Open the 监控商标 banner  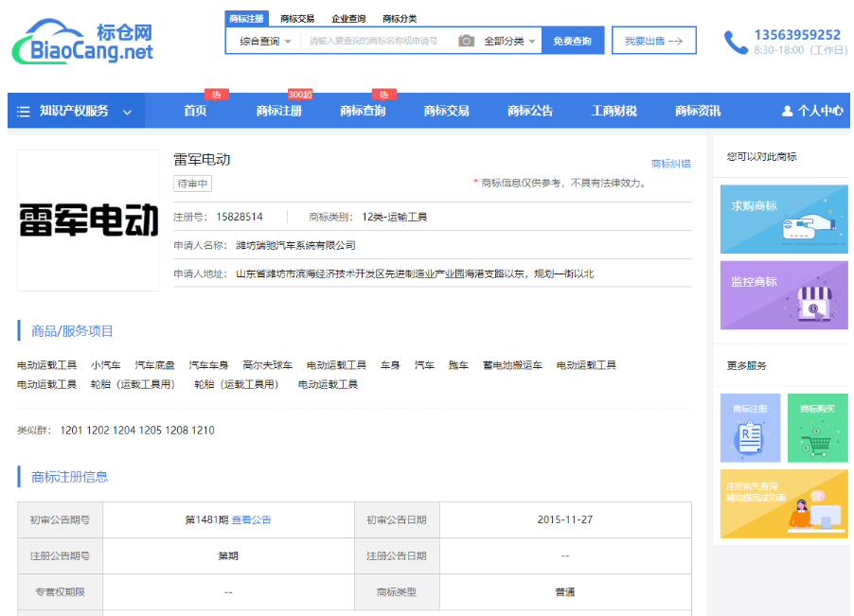(x=784, y=295)
